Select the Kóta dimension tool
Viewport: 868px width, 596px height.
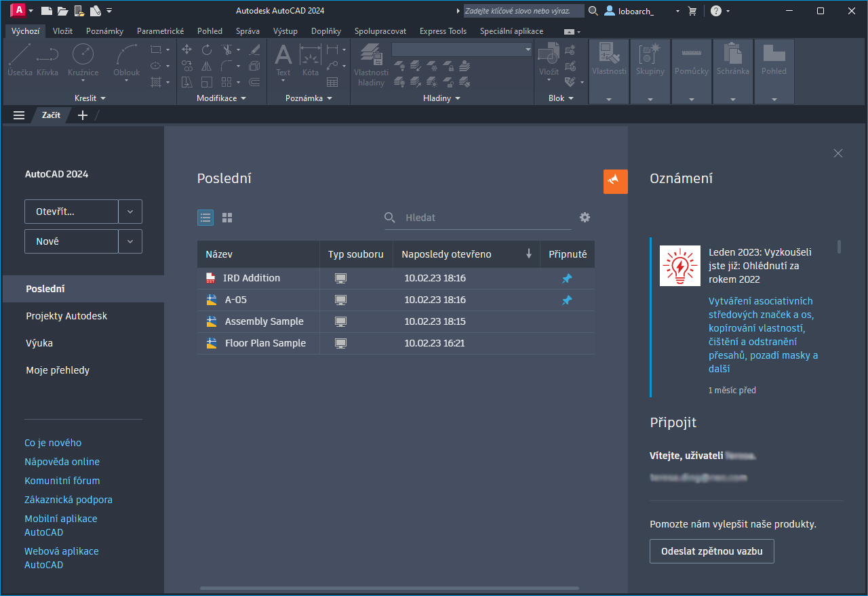311,60
